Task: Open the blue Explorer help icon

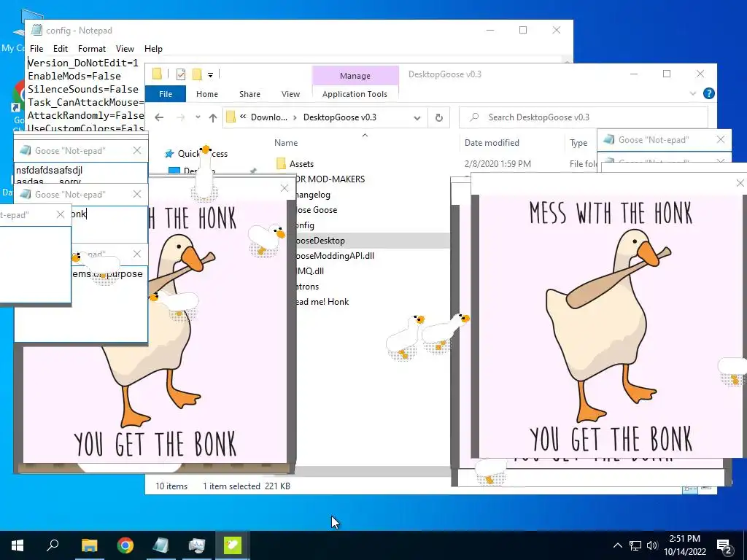Action: coord(709,94)
